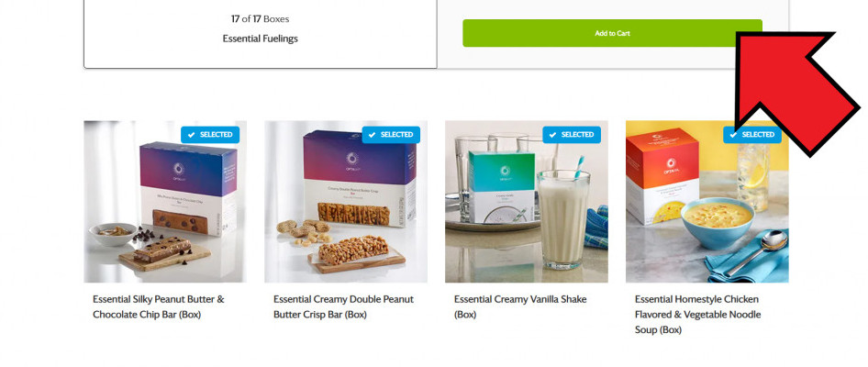The width and height of the screenshot is (868, 367).
Task: Deselect the Silky Peanut Butter Chocolate Chip Bar
Action: (210, 135)
